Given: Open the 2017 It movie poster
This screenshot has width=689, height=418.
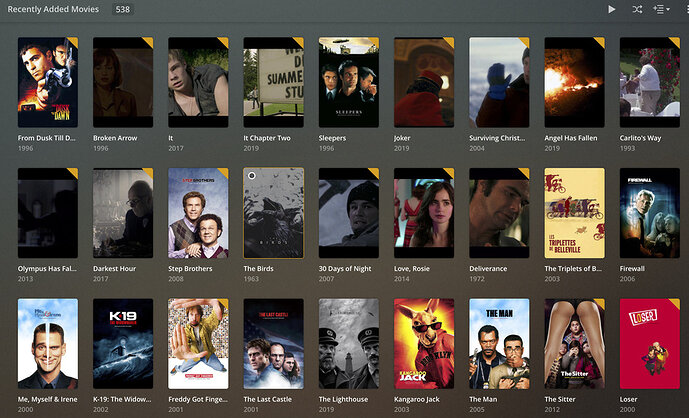Looking at the screenshot, I should point(198,82).
